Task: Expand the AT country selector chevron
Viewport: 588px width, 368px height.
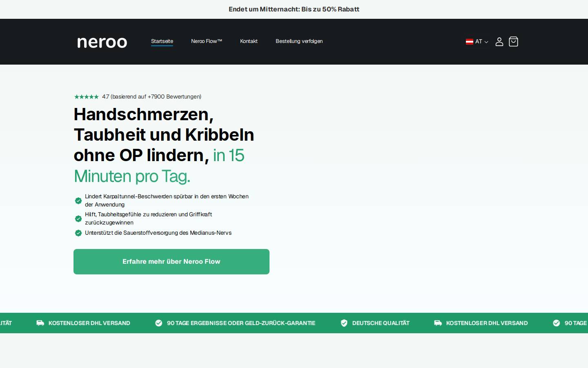Action: pyautogui.click(x=486, y=42)
